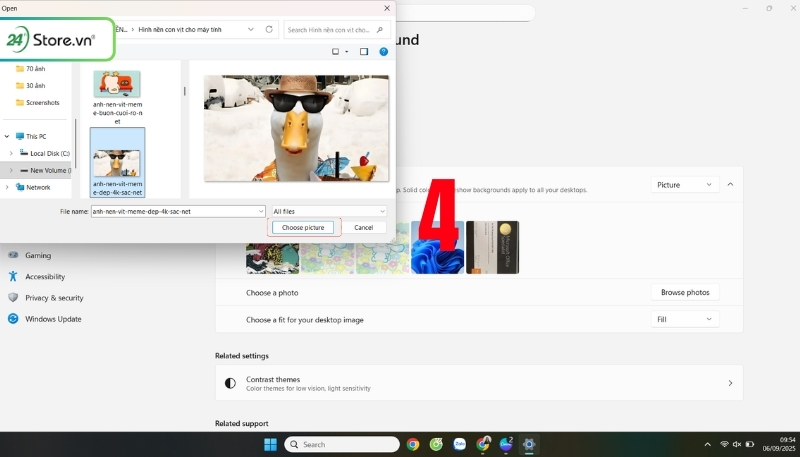Go to Windows Update in sidebar
The width and height of the screenshot is (800, 457).
coord(53,319)
